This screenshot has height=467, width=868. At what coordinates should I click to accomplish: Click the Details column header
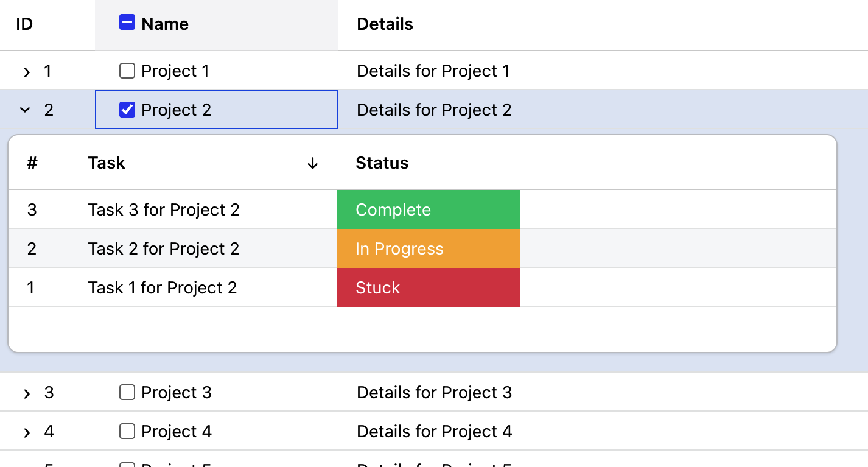coord(385,24)
